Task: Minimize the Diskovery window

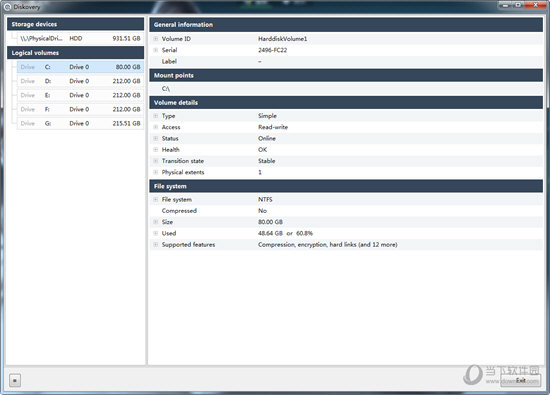Action: click(x=505, y=5)
